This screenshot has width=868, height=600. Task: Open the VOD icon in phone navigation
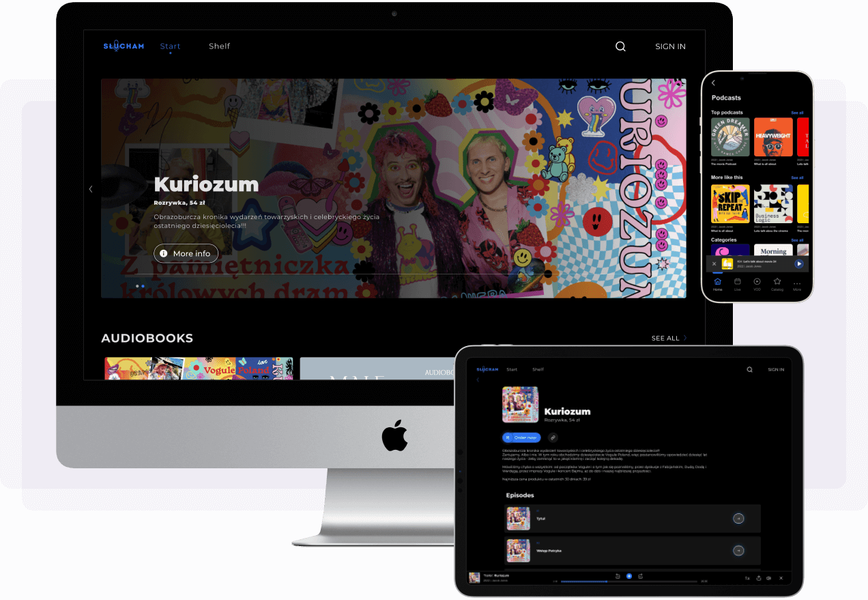coord(757,283)
